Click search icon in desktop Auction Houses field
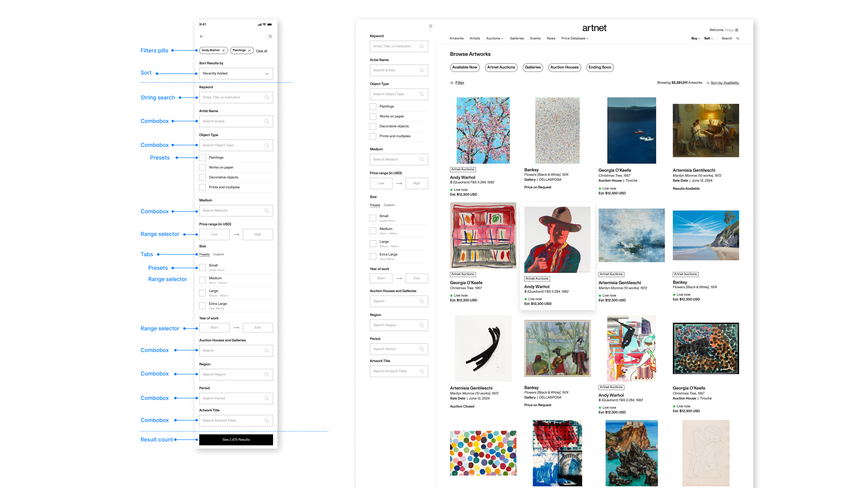The image size is (868, 488). [422, 301]
